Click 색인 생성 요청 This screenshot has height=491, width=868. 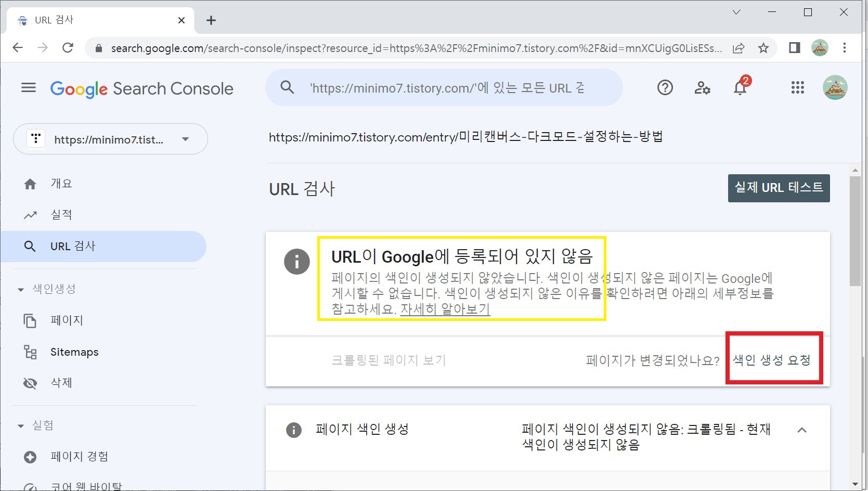(772, 360)
